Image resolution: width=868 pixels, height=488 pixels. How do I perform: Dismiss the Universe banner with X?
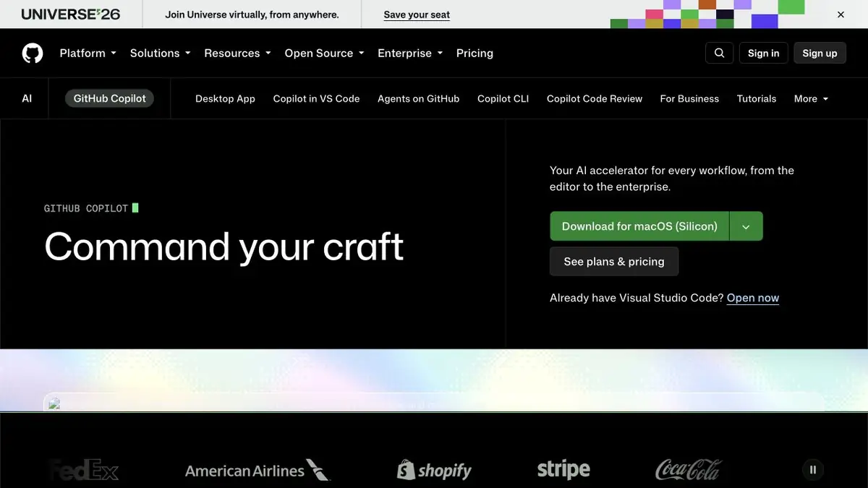pyautogui.click(x=841, y=14)
